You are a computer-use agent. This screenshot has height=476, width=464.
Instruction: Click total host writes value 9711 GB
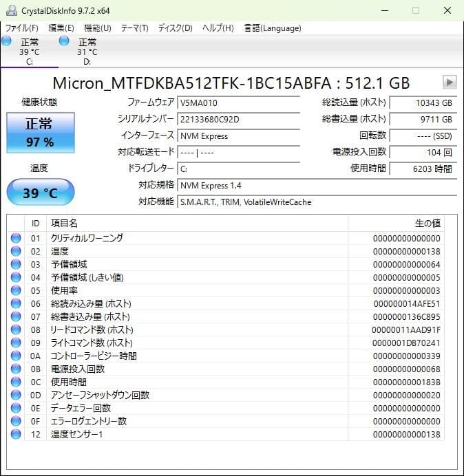423,119
